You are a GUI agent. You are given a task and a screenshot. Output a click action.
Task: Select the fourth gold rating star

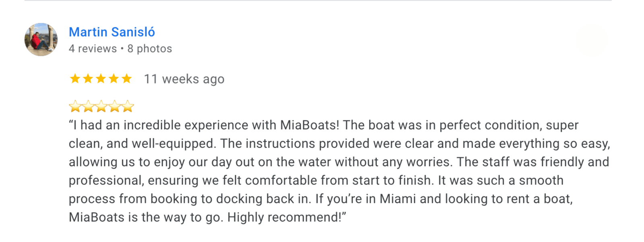[114, 79]
